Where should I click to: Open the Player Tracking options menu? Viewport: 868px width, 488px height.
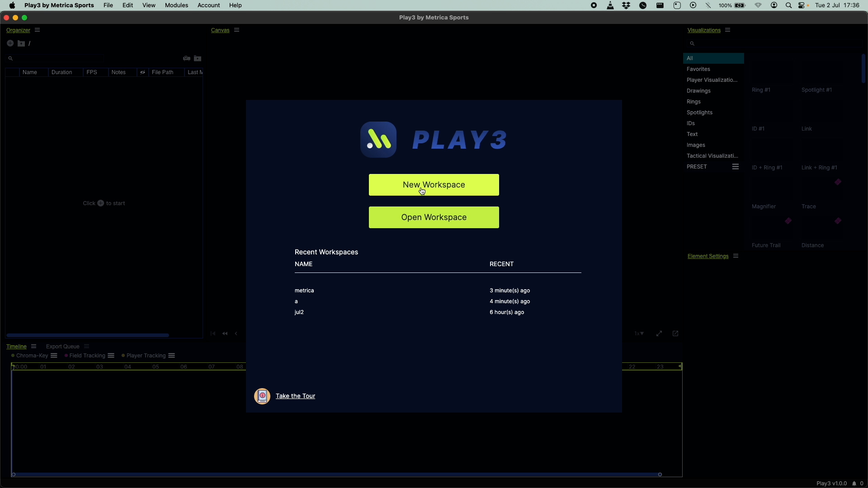[x=172, y=356]
